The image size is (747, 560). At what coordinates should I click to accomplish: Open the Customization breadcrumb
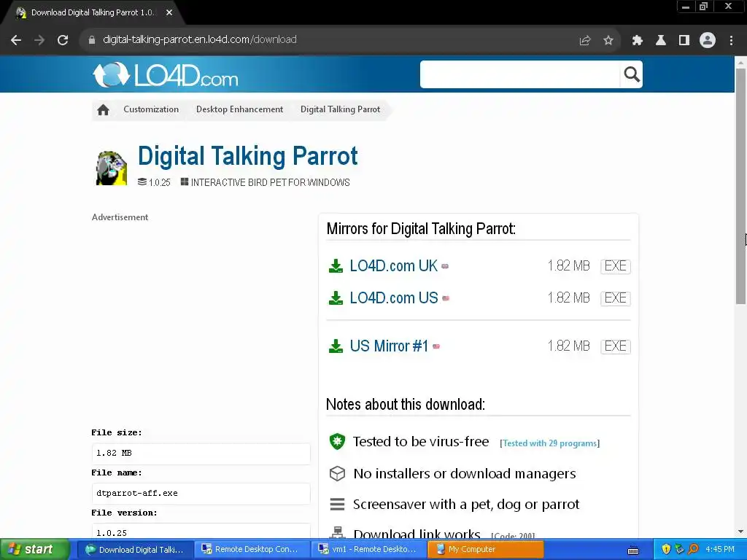click(151, 109)
